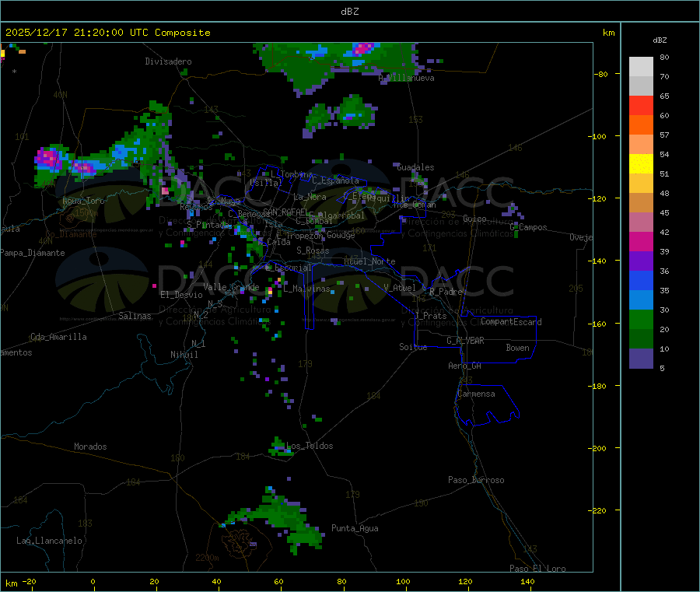Click the 'Aero_GA' airport label
Image resolution: width=700 pixels, height=592 pixels.
464,366
